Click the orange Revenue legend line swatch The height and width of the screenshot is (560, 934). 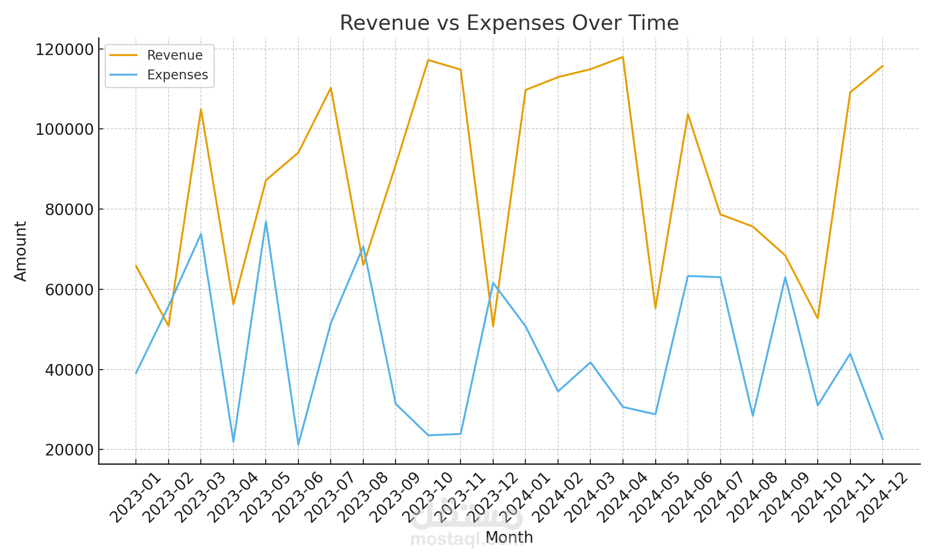coord(123,55)
